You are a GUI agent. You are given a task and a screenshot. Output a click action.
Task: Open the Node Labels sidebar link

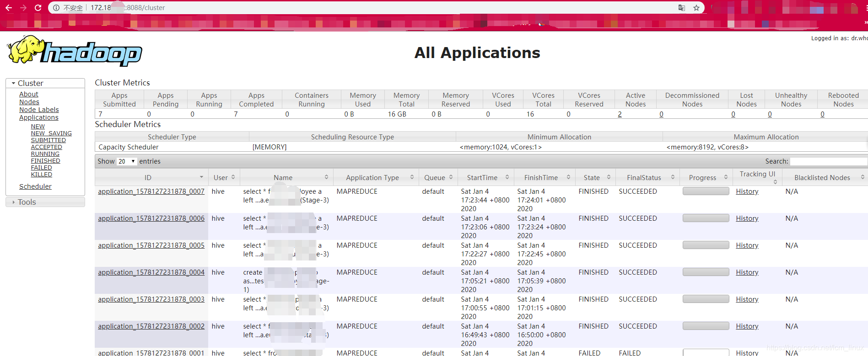pos(39,110)
